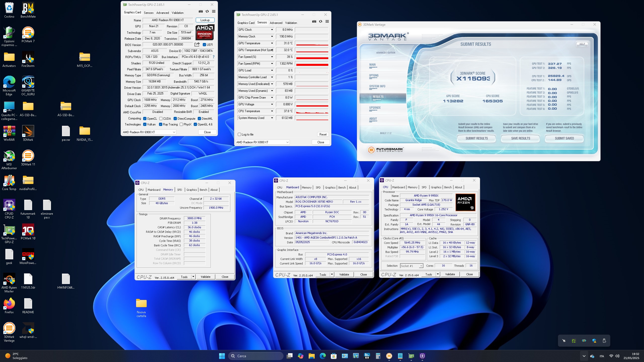Click Lookup button in GPU-Z

point(205,20)
